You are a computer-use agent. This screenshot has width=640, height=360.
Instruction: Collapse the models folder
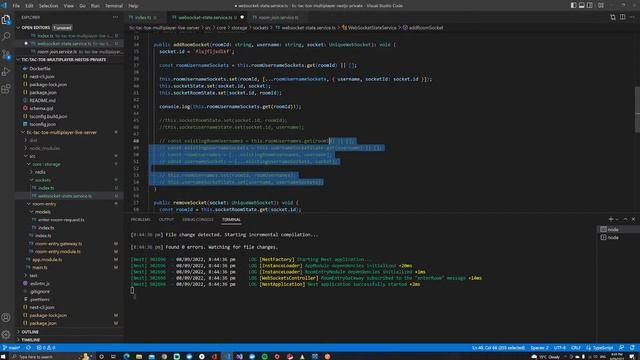coord(43,212)
